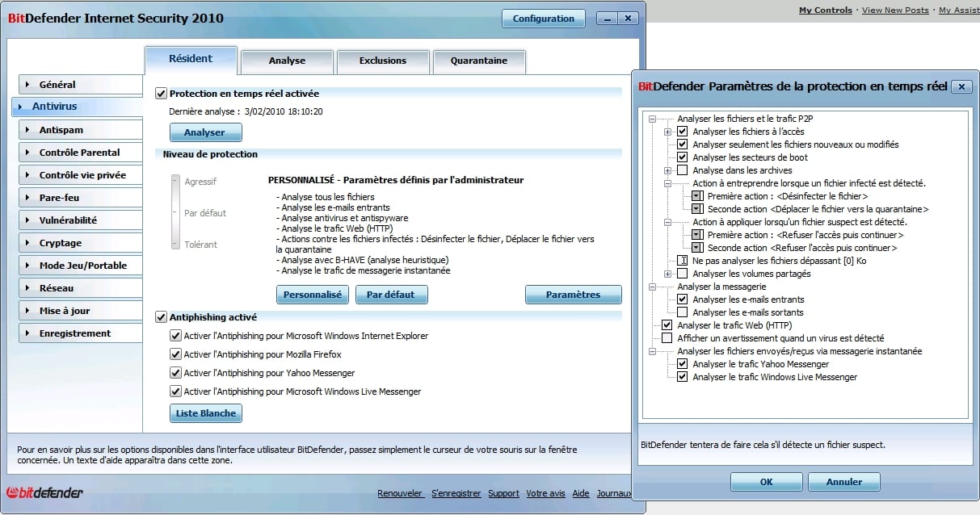
Task: Collapse Action à entreprendre lorsqu'un fichier infecté node
Action: coord(668,183)
